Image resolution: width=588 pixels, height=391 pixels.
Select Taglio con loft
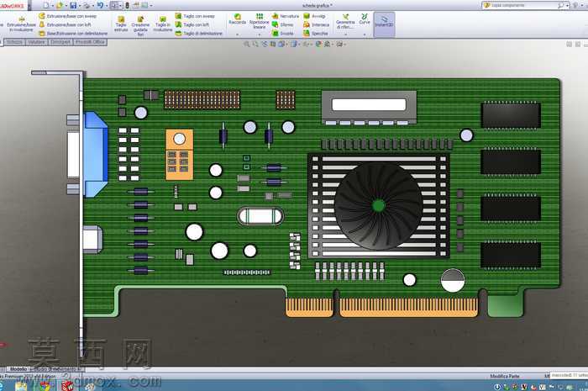tap(192, 24)
